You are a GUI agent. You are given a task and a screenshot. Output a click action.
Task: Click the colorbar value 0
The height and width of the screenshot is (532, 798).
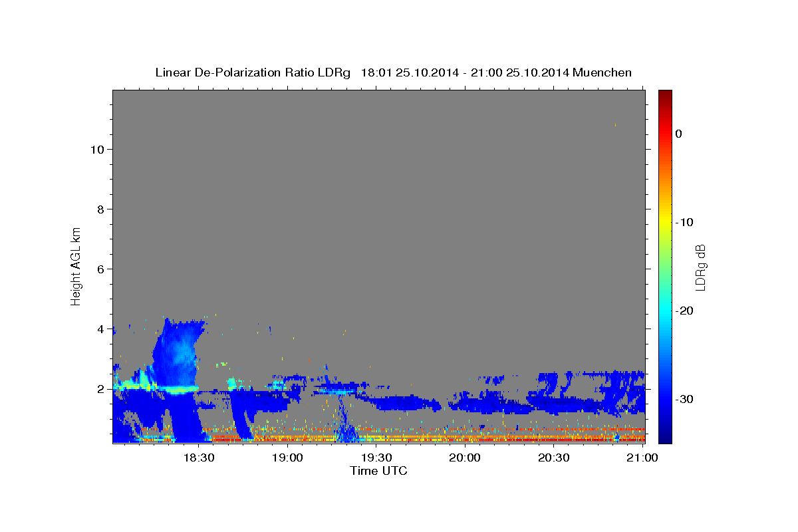click(679, 134)
